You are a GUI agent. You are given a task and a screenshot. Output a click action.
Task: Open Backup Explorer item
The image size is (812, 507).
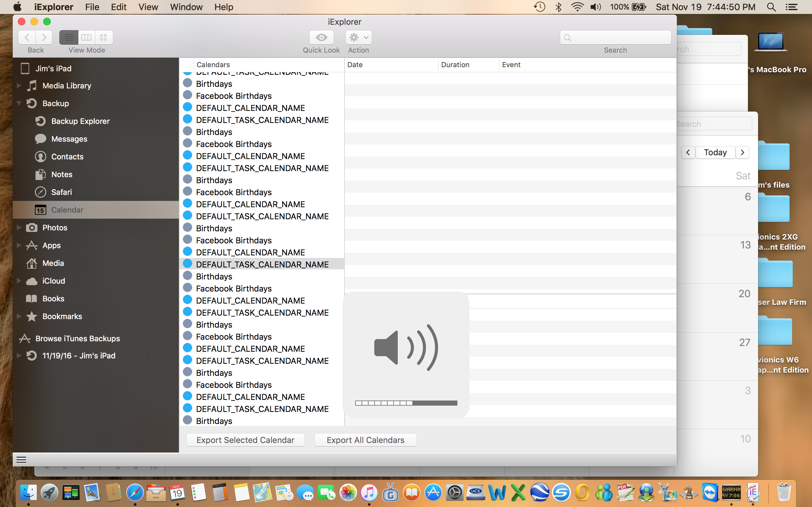pos(80,121)
